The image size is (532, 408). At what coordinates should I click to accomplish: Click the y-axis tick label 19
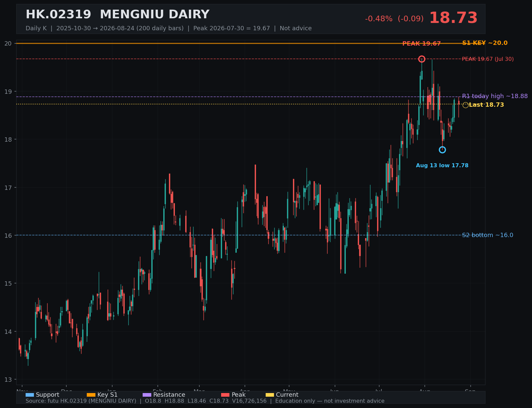[8, 91]
